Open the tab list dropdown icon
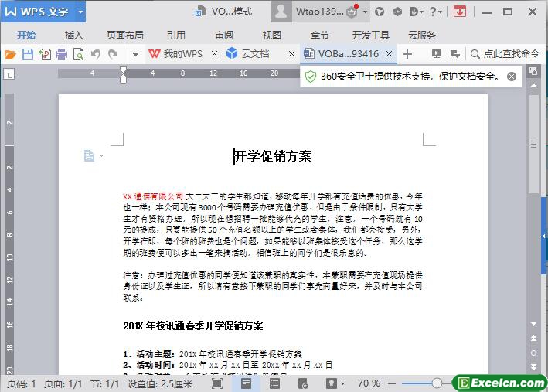 tap(455, 54)
